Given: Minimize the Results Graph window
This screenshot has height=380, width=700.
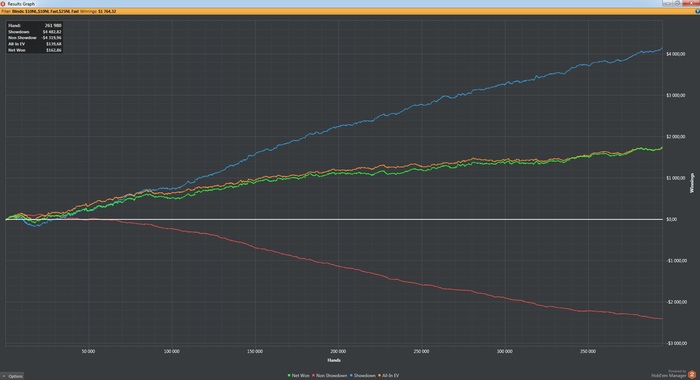Looking at the screenshot, I should pyautogui.click(x=667, y=3).
